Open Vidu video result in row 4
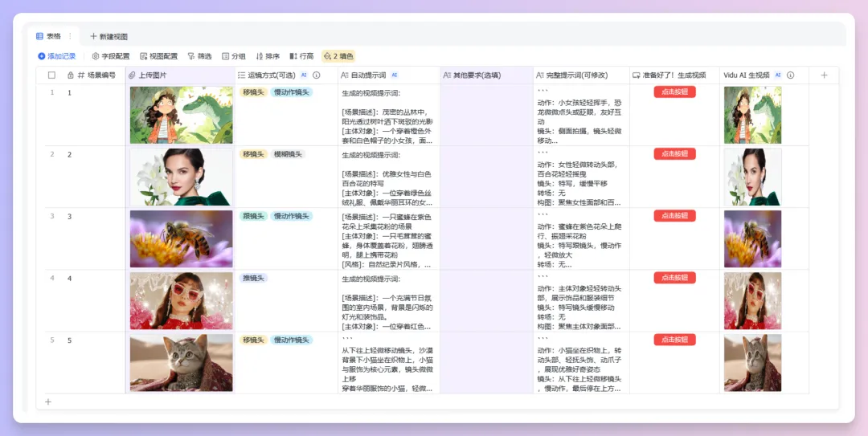 [753, 301]
